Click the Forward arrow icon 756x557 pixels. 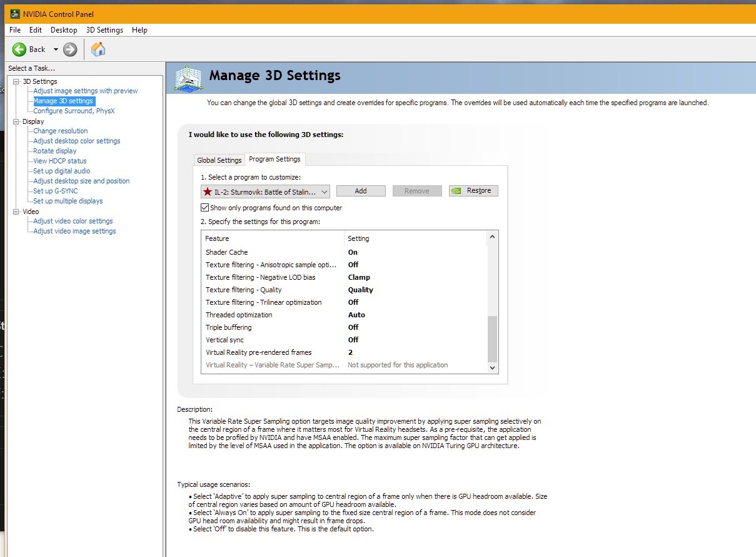[70, 49]
